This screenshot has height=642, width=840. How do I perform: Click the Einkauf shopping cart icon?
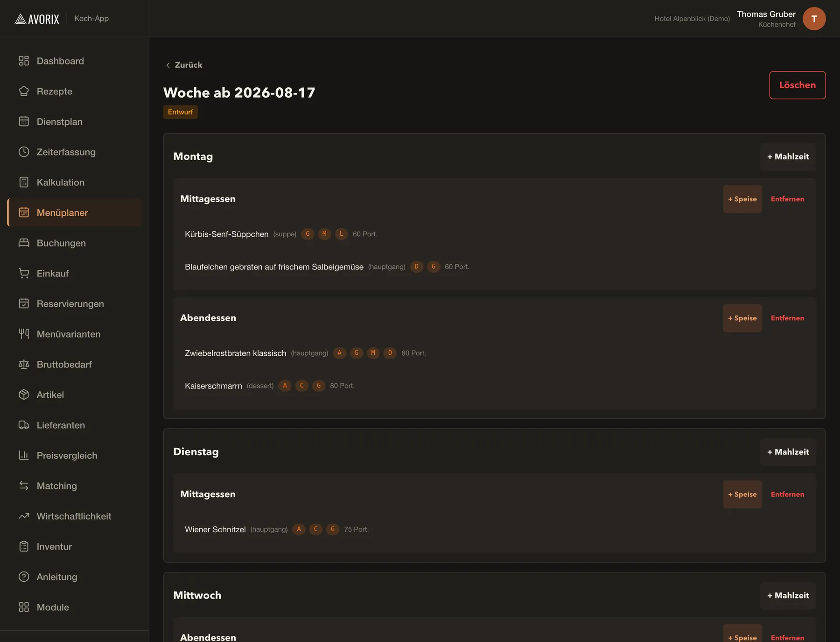(x=24, y=273)
